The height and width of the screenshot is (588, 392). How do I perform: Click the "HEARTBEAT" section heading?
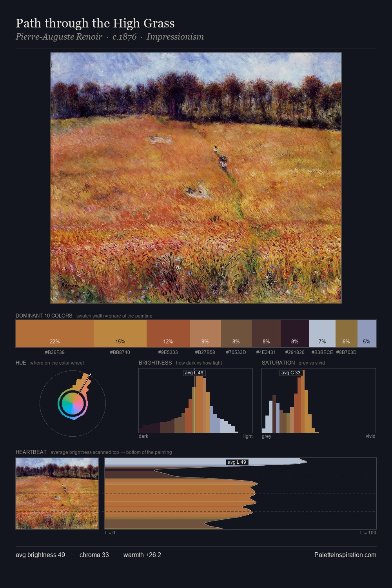31,452
